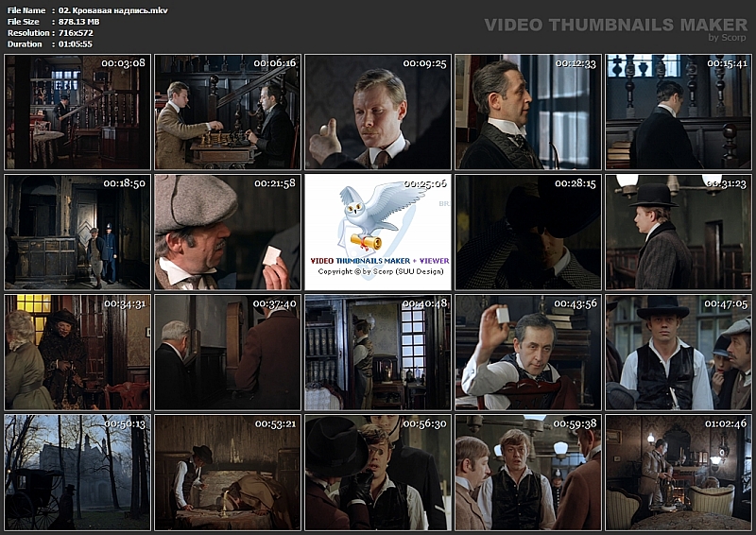756x535 pixels.
Task: Open the dark thumbnail at 00:28:15
Action: [528, 232]
